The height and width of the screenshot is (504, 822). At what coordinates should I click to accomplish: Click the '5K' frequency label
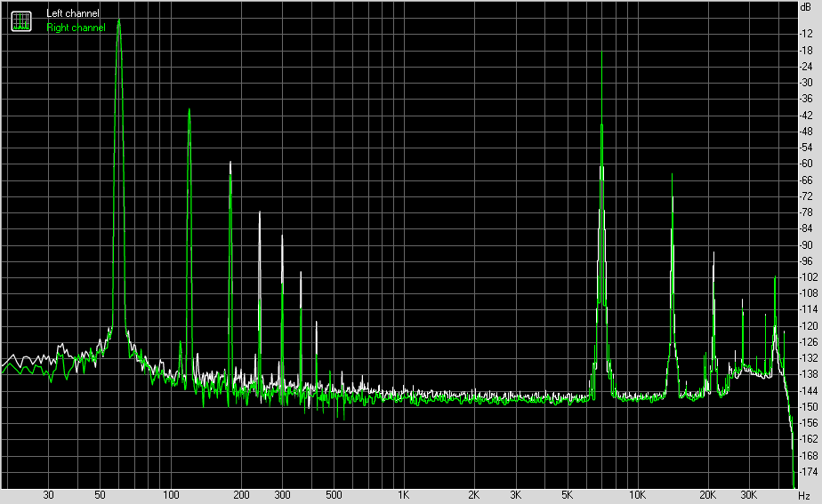tap(568, 495)
